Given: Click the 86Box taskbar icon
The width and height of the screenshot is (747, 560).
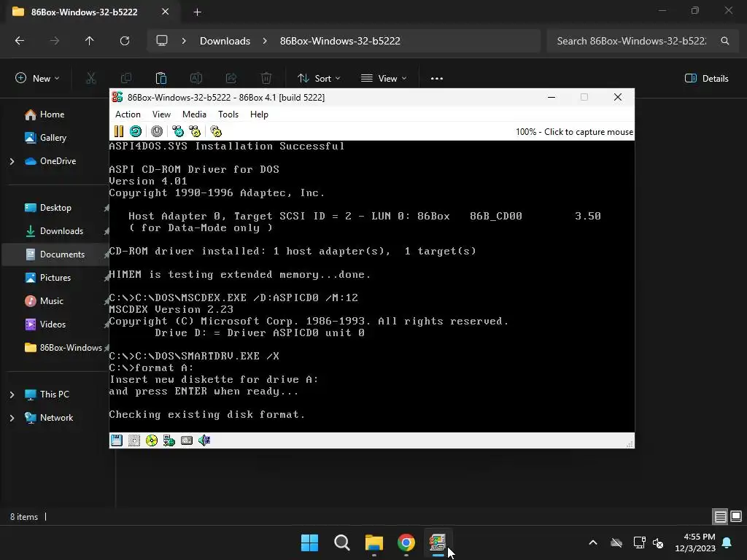Looking at the screenshot, I should 438,542.
